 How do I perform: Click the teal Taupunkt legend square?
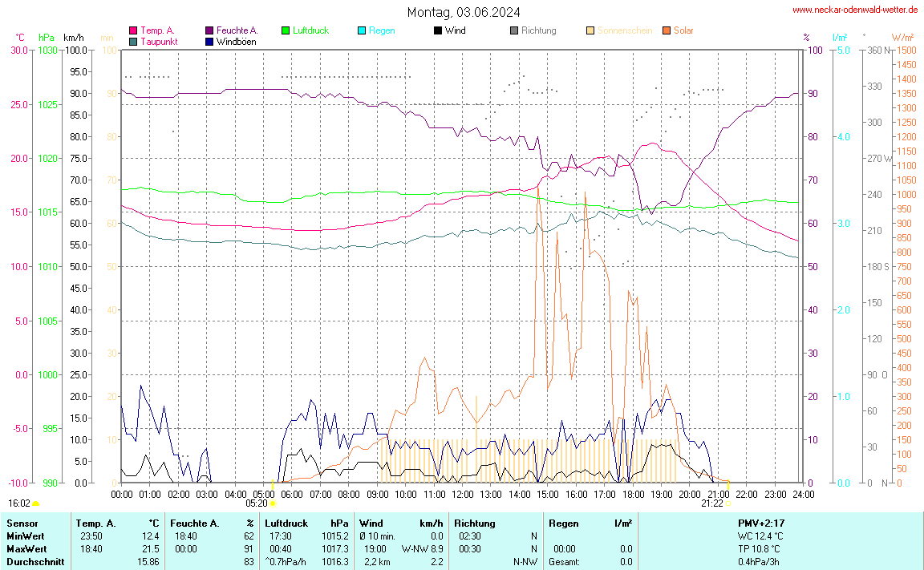click(x=133, y=41)
